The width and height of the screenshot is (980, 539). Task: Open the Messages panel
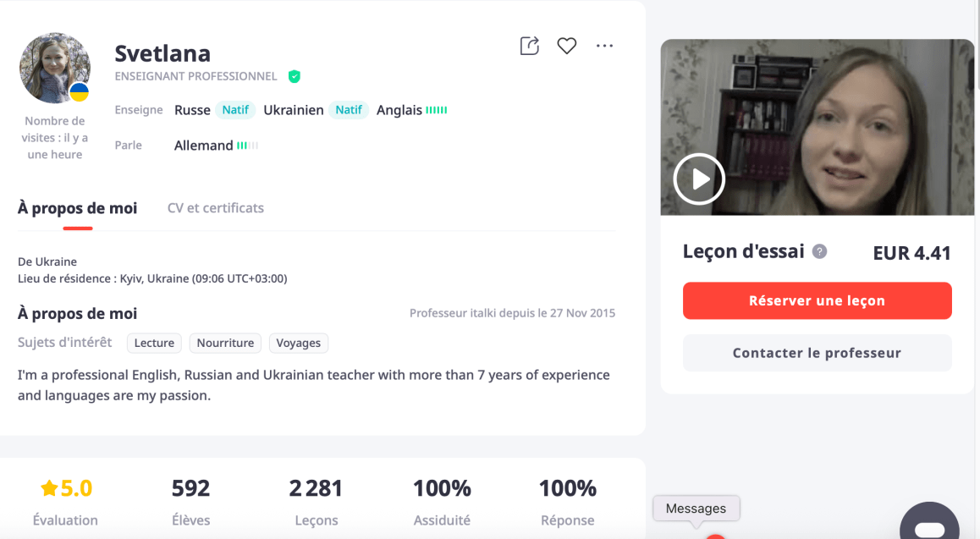[696, 509]
